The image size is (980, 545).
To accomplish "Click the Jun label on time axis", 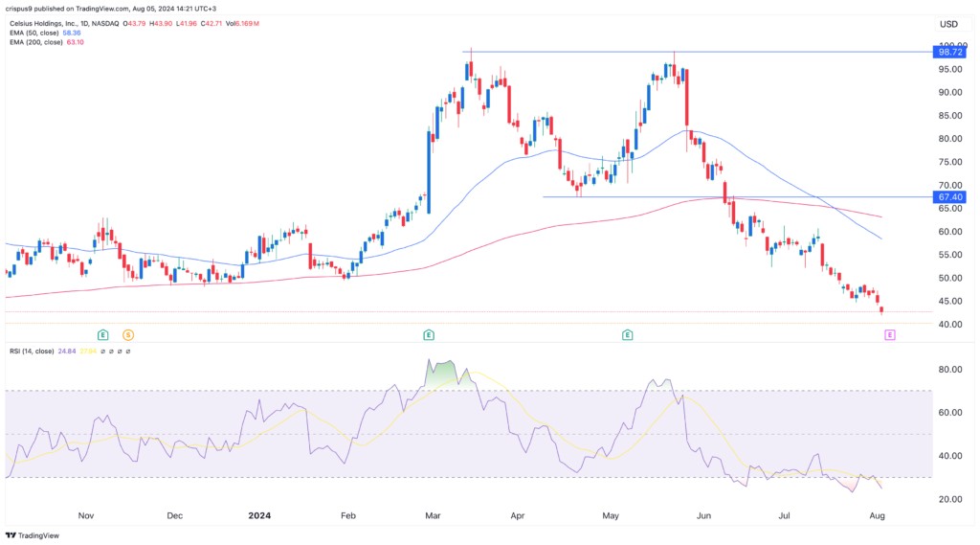I will [x=703, y=514].
